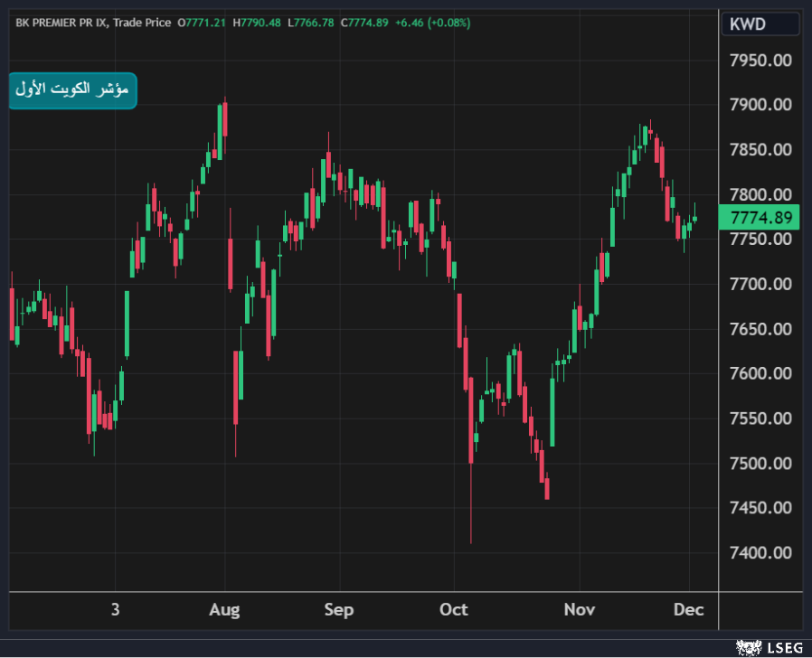Click the High value 7790.48

[x=257, y=23]
